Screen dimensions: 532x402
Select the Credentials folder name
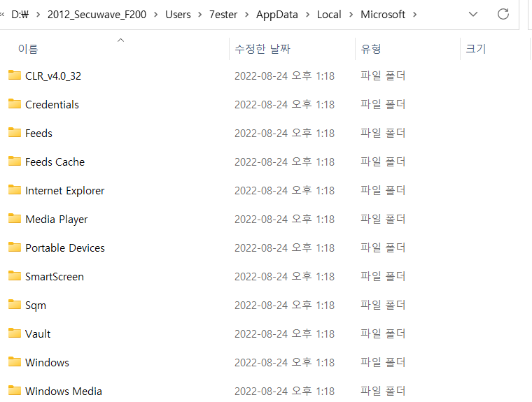(52, 104)
